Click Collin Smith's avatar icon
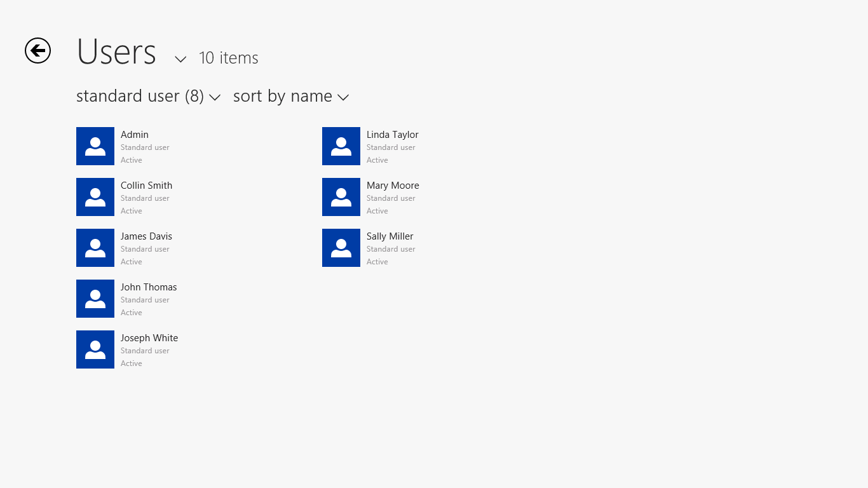 coord(95,197)
